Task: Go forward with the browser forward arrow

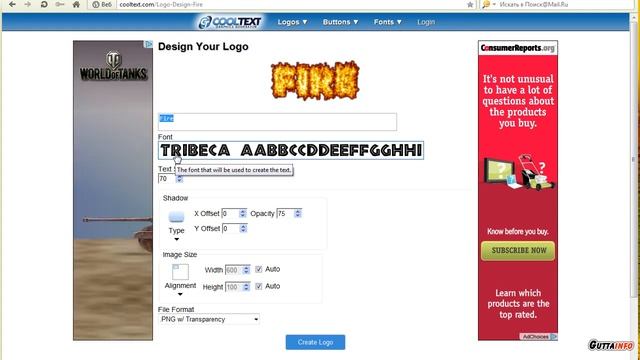Action: tap(28, 4)
